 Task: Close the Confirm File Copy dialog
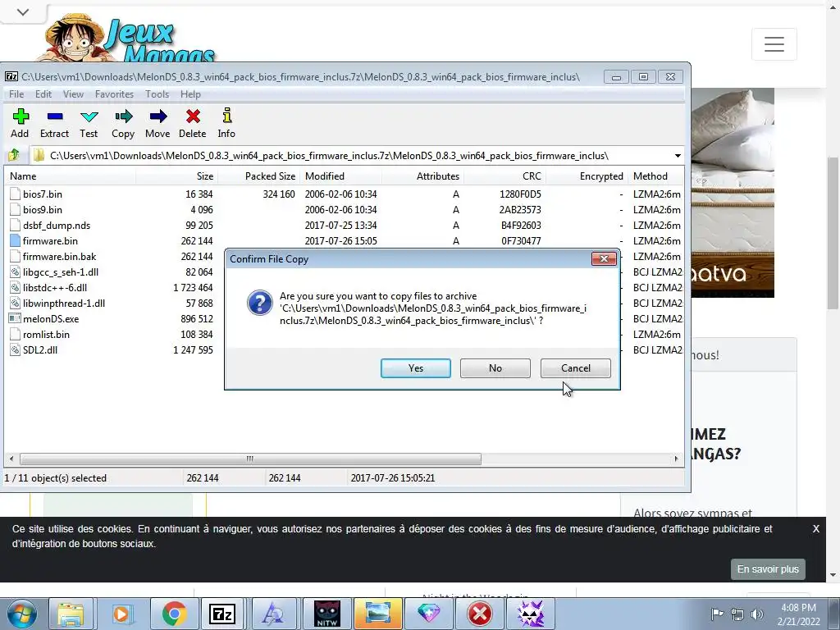pos(604,258)
